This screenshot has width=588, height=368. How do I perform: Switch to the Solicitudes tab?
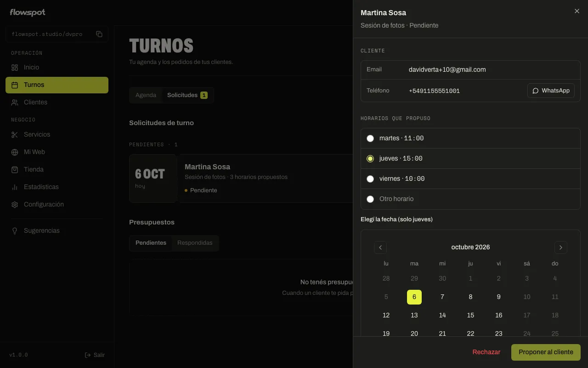click(187, 95)
